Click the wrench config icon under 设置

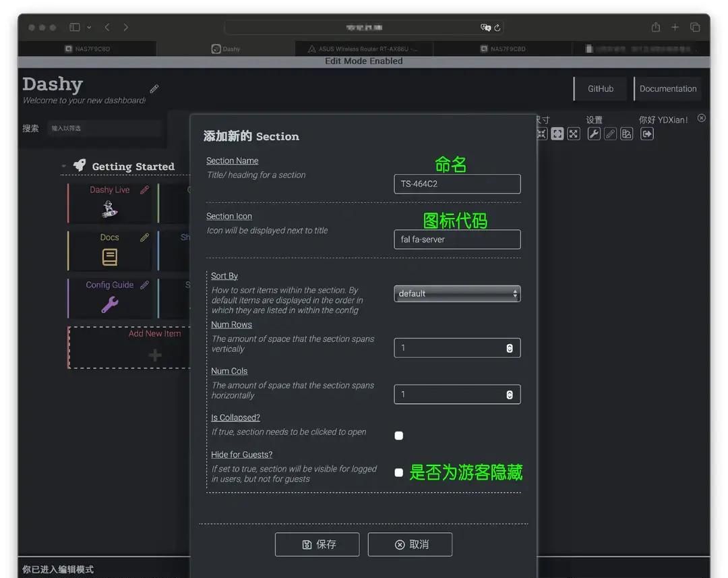coord(595,134)
